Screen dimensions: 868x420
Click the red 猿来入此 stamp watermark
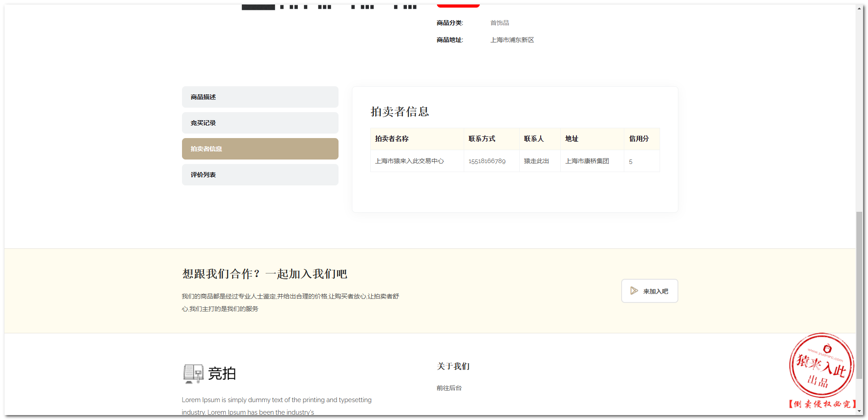pyautogui.click(x=821, y=365)
